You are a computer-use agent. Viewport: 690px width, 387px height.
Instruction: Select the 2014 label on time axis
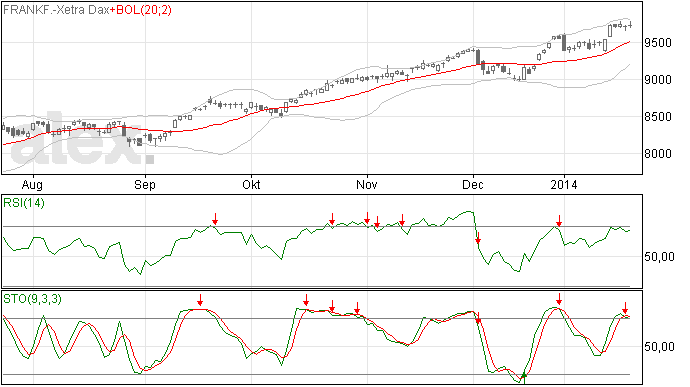click(x=564, y=184)
